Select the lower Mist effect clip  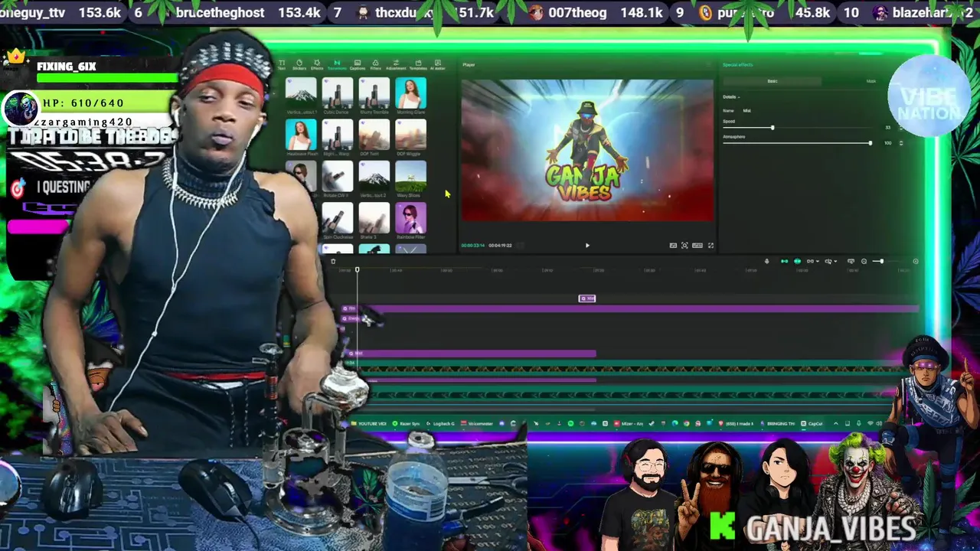tap(471, 354)
